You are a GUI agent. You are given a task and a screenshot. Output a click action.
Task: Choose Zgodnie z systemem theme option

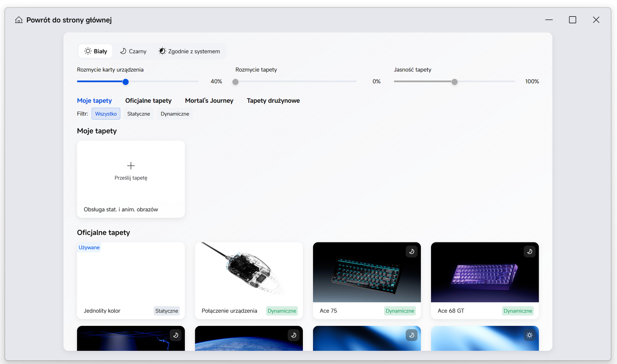pyautogui.click(x=189, y=51)
